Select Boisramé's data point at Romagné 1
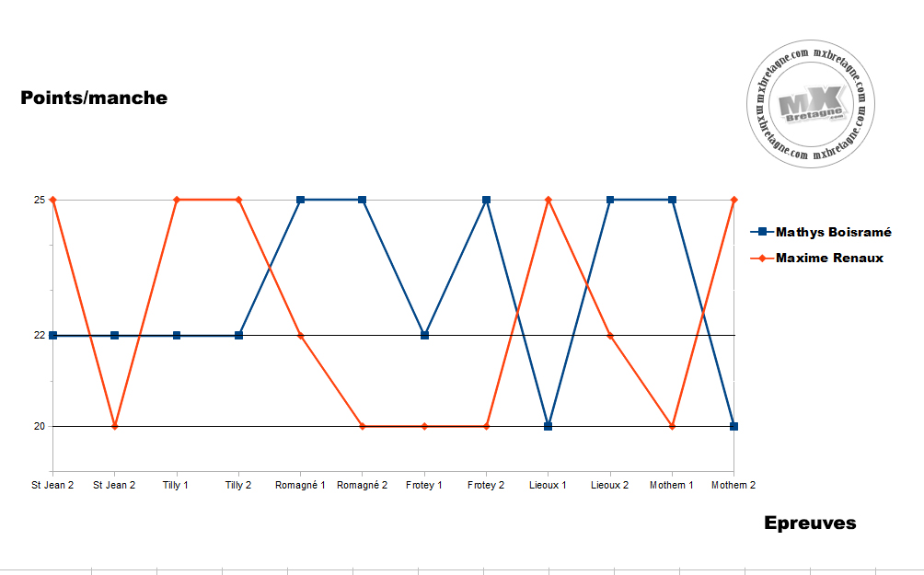This screenshot has width=924, height=575. pyautogui.click(x=301, y=200)
